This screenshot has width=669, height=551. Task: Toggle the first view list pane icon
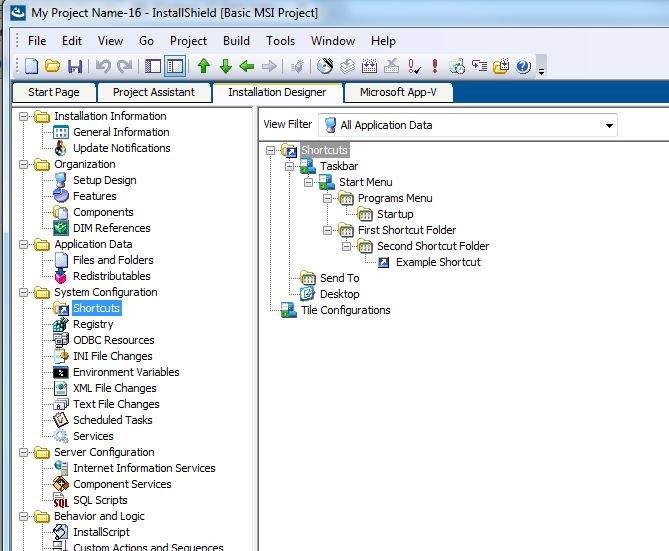(153, 66)
